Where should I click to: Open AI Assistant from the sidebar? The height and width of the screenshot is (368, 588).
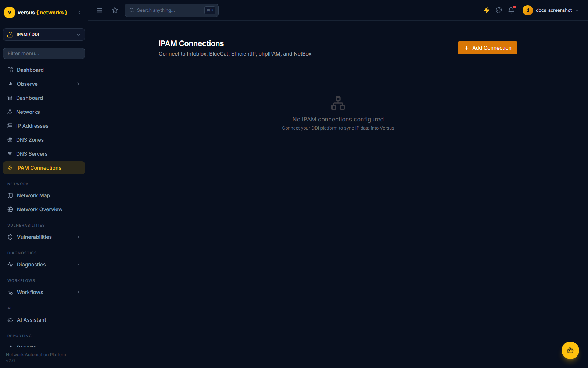tap(44, 320)
